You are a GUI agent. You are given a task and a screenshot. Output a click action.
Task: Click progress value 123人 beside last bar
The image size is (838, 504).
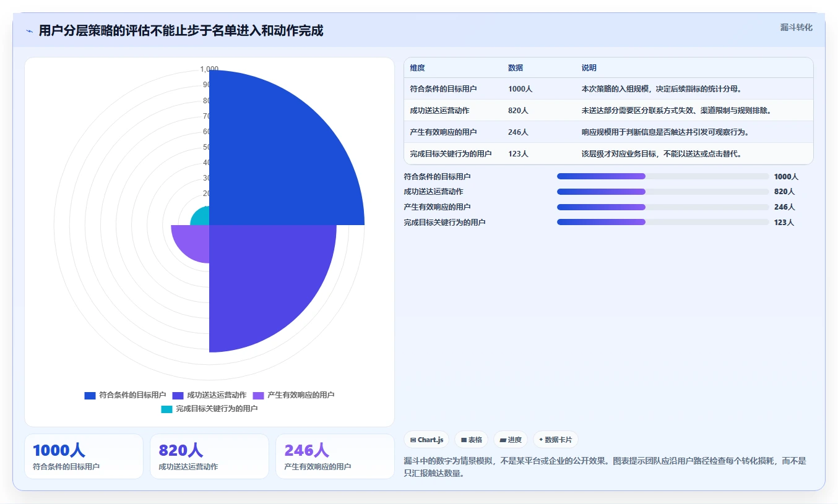pyautogui.click(x=784, y=222)
